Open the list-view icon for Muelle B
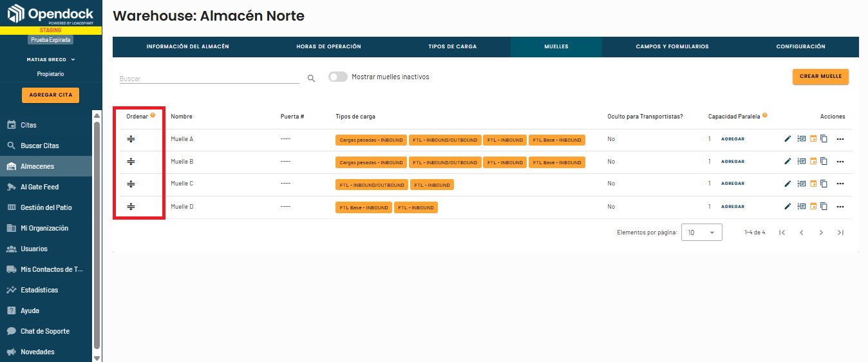Image resolution: width=868 pixels, height=362 pixels. pyautogui.click(x=802, y=161)
